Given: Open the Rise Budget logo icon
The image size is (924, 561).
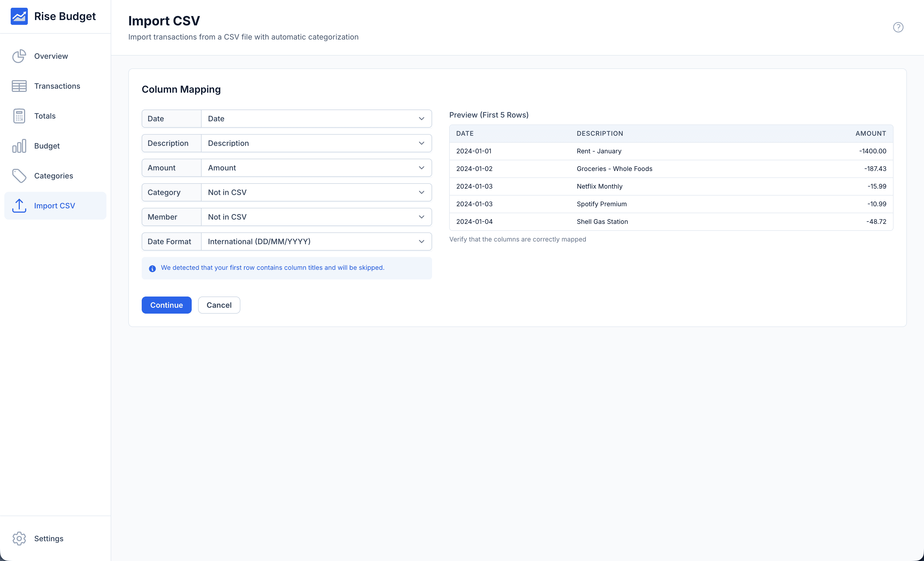Looking at the screenshot, I should (x=20, y=16).
